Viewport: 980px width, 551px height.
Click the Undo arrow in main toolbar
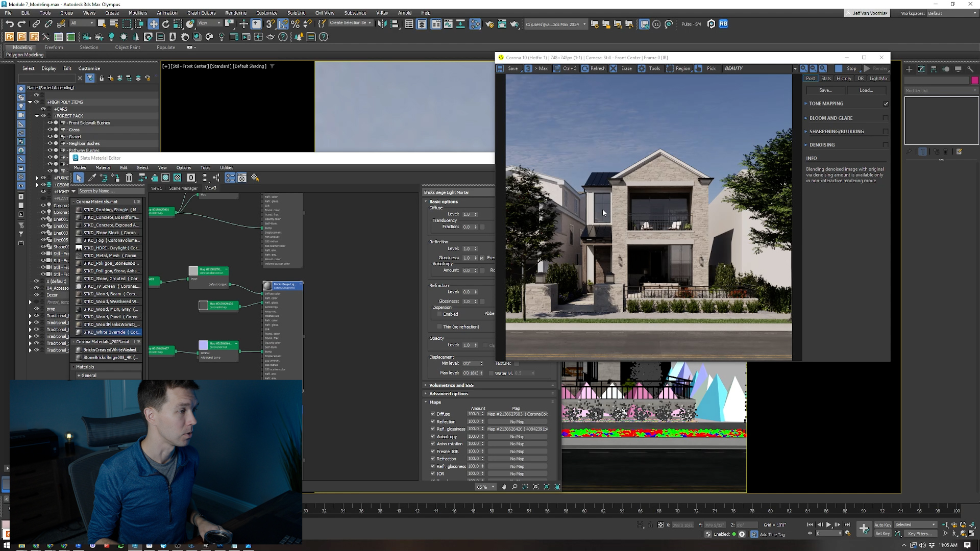click(x=9, y=24)
